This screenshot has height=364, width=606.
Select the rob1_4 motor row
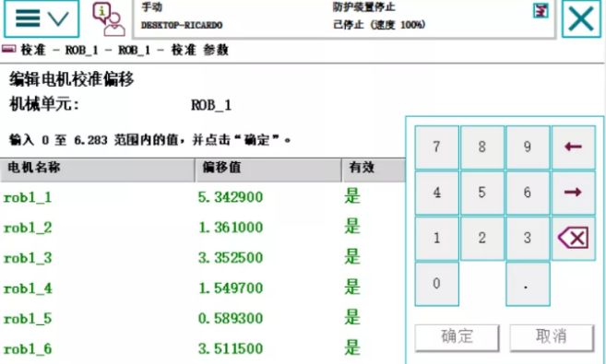pyautogui.click(x=203, y=288)
